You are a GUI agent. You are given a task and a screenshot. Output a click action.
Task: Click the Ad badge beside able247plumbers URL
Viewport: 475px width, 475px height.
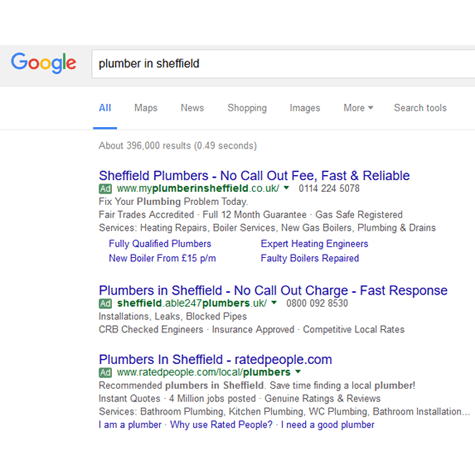[105, 304]
